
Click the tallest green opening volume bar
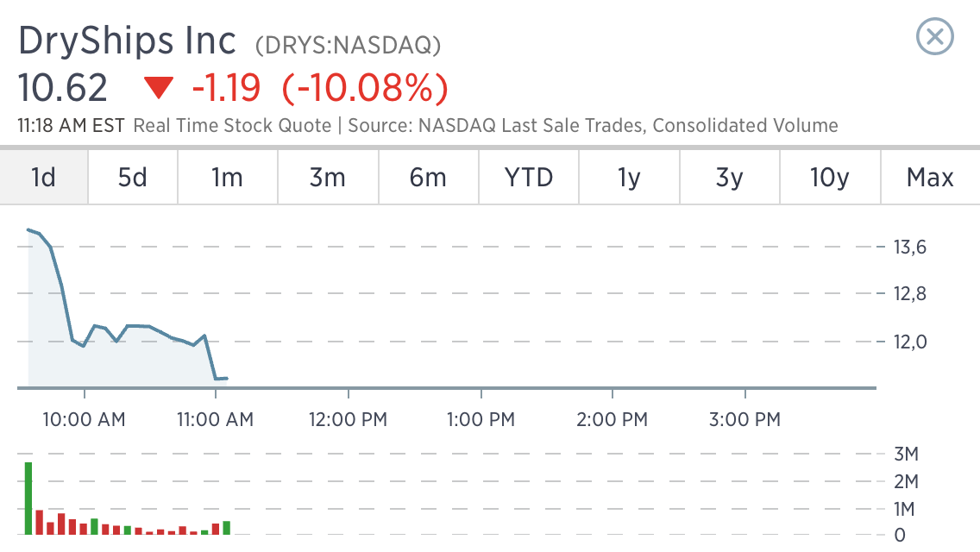(28, 499)
